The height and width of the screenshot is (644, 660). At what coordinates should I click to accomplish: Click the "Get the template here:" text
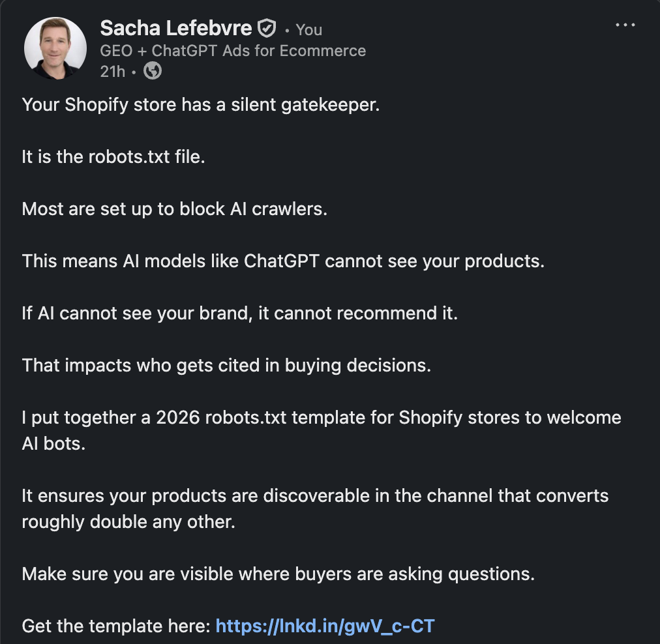tap(116, 626)
